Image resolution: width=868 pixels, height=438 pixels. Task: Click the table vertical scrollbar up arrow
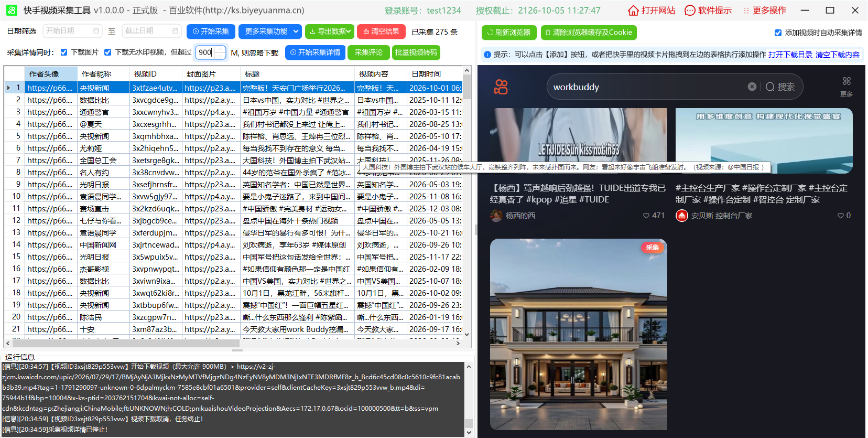click(466, 70)
